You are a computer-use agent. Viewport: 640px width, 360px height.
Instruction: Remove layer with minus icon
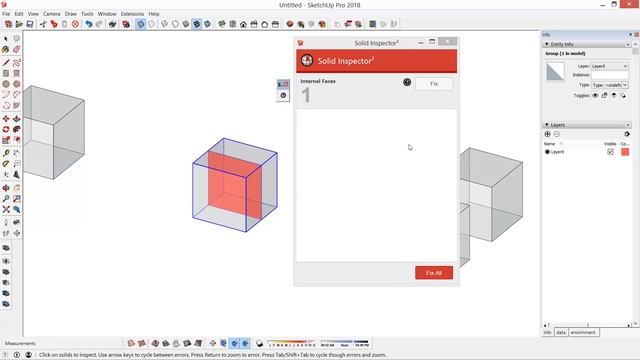click(x=557, y=134)
